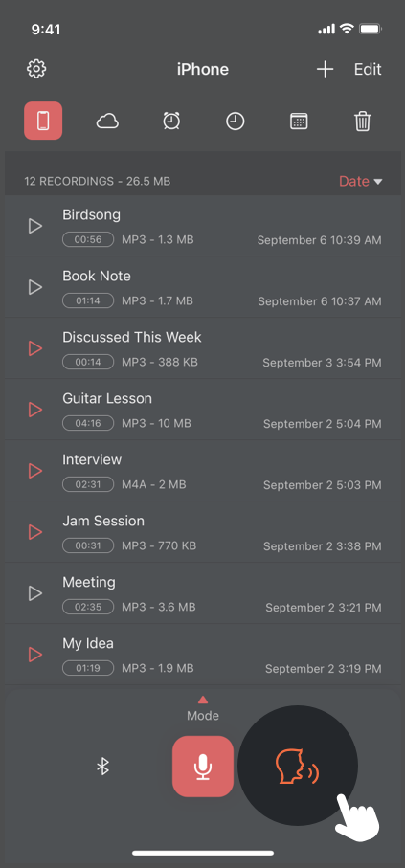The height and width of the screenshot is (868, 405).
Task: Tap the Bluetooth icon
Action: click(102, 767)
